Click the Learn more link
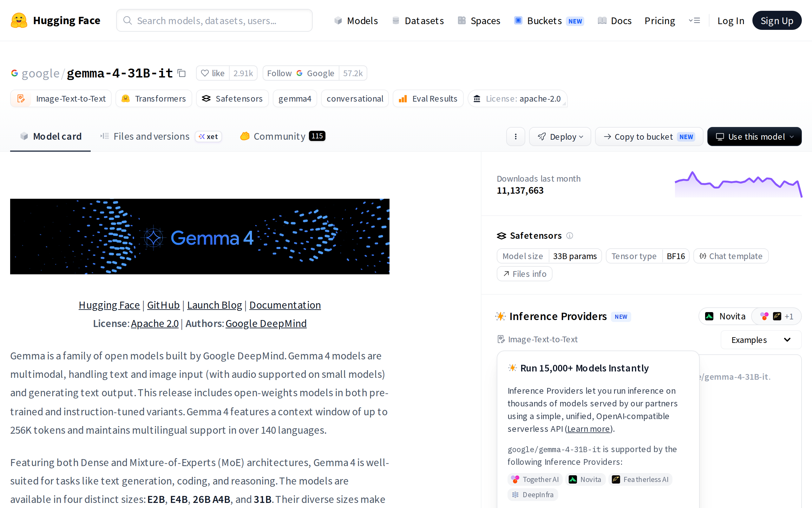The image size is (812, 508). point(588,429)
